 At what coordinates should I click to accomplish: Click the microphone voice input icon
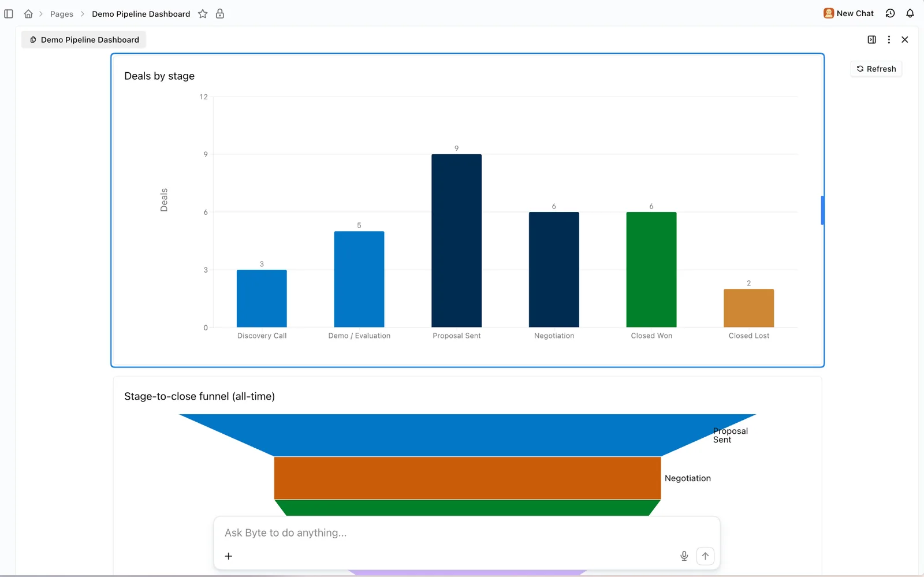click(684, 556)
